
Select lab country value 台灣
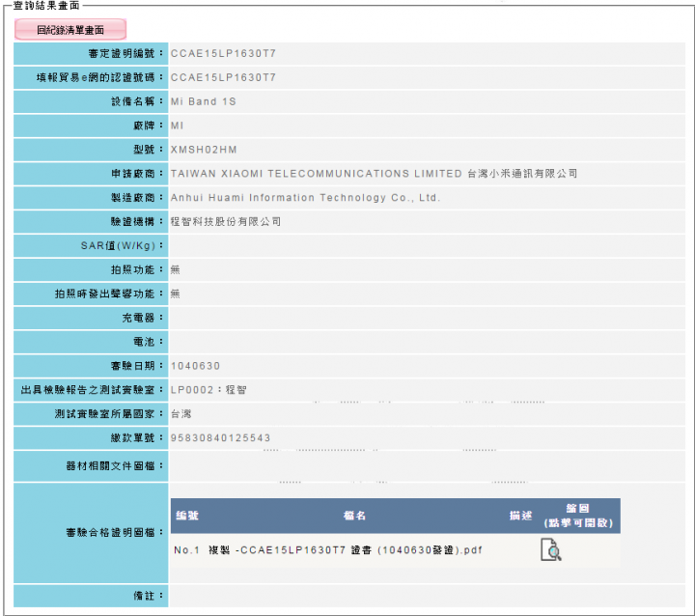click(181, 414)
